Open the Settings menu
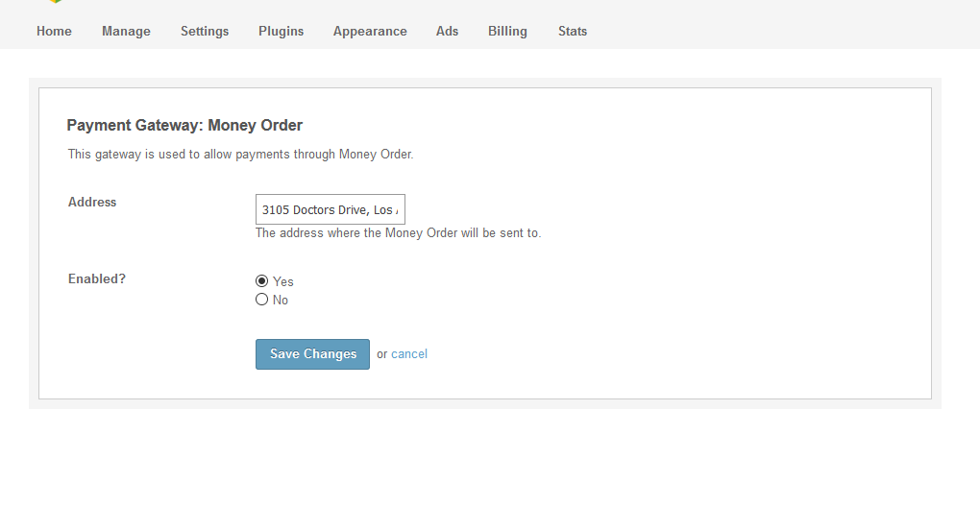 coord(205,31)
